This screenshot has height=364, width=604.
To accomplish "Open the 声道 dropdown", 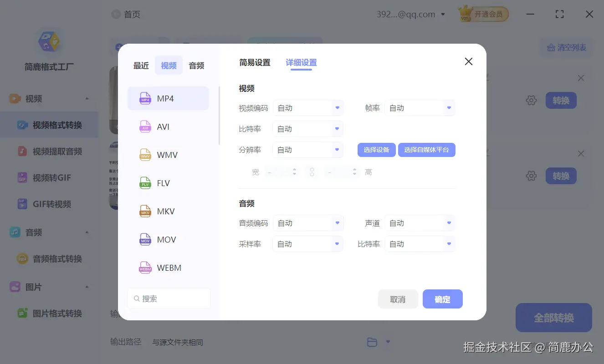I will coord(420,223).
